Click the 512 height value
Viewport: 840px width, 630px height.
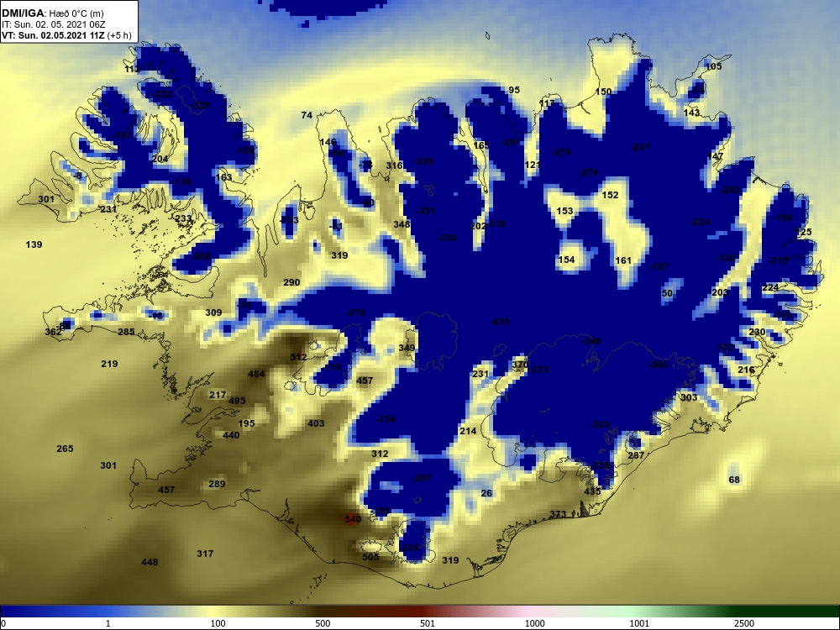[x=298, y=357]
